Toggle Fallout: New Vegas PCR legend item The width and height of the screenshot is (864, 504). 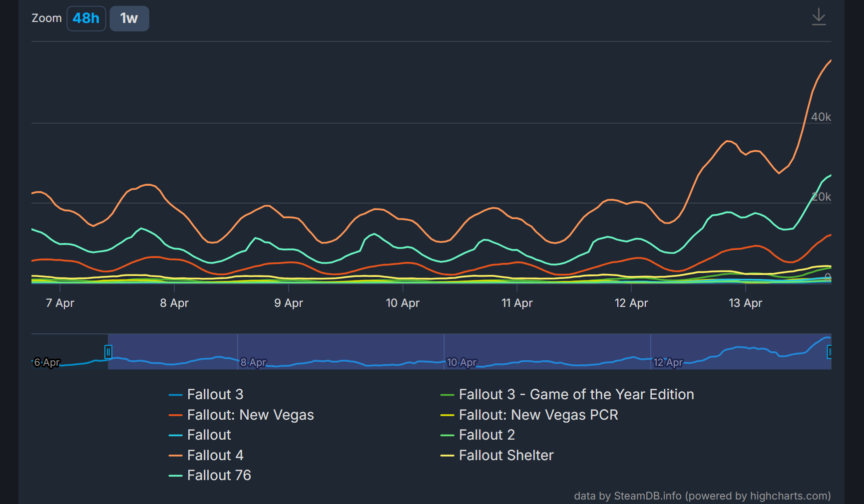tap(529, 415)
